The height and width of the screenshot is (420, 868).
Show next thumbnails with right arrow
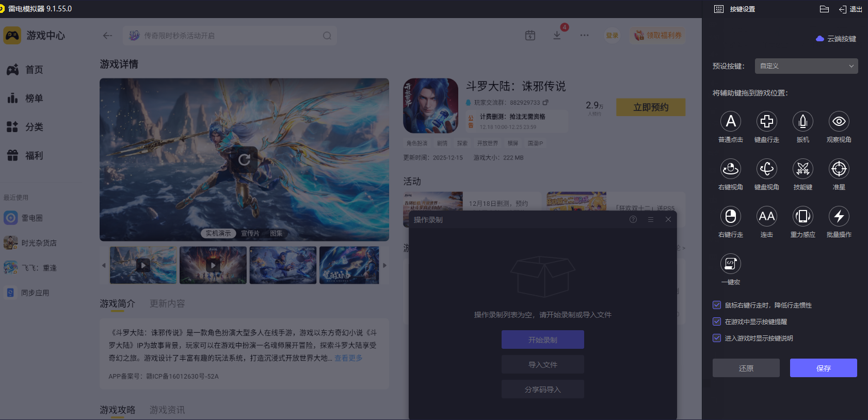(384, 265)
